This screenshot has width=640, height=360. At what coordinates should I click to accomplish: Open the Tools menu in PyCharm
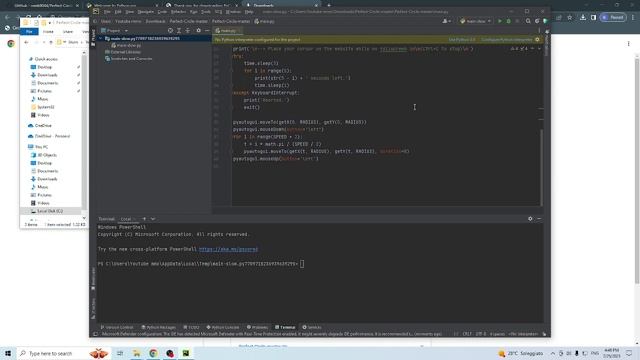(206, 12)
